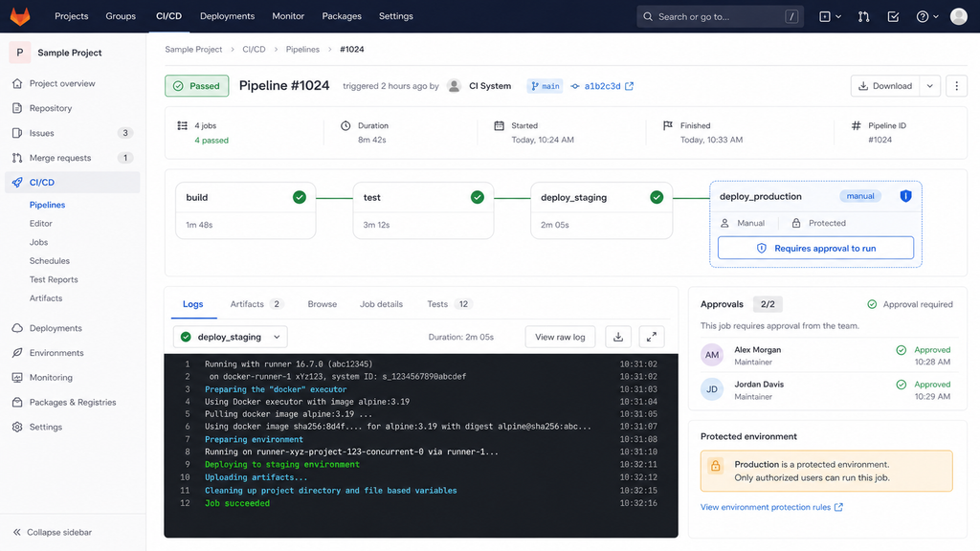
Task: Open the Projects top menu
Action: coord(71,16)
